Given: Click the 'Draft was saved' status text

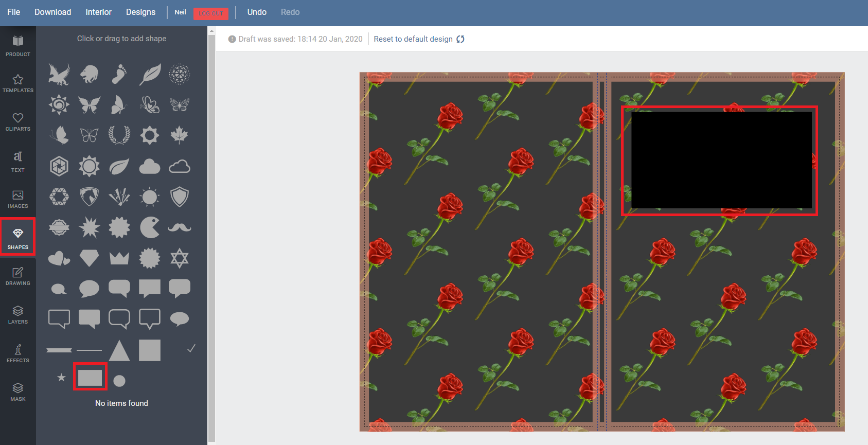Looking at the screenshot, I should (x=300, y=39).
